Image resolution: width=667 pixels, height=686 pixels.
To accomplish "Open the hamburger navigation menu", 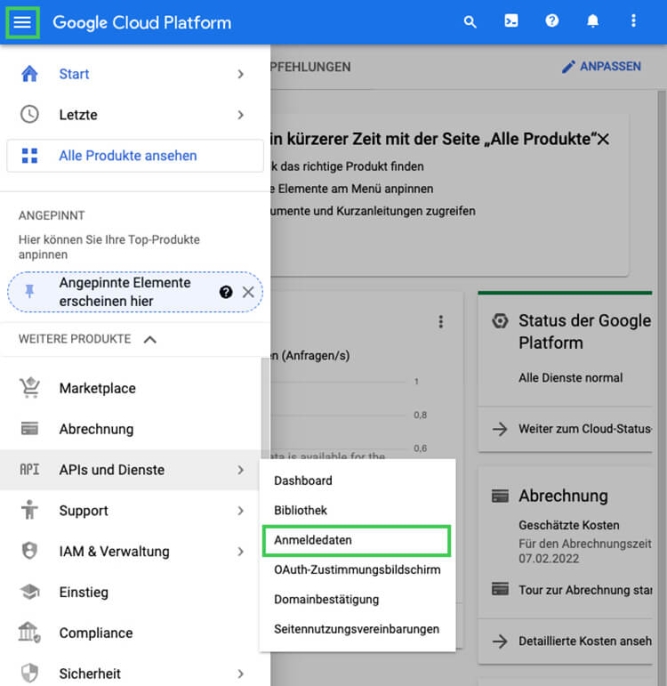I will coord(22,22).
